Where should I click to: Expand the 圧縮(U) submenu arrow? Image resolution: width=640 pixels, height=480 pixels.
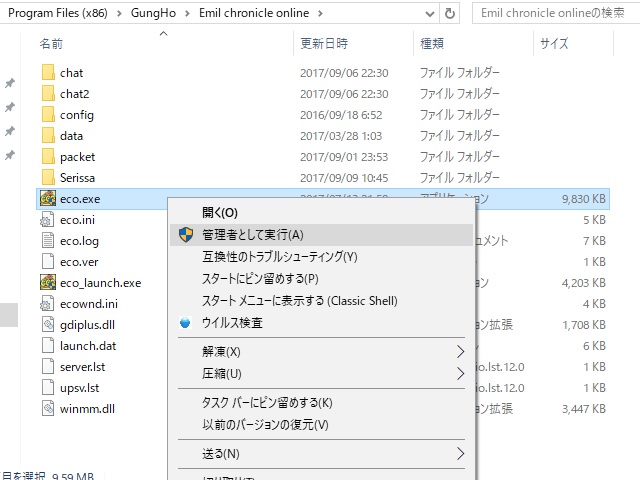[460, 373]
